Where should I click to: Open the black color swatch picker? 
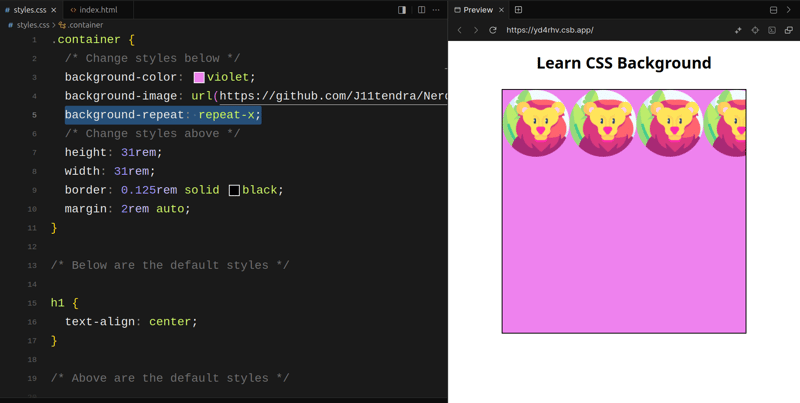(x=234, y=190)
